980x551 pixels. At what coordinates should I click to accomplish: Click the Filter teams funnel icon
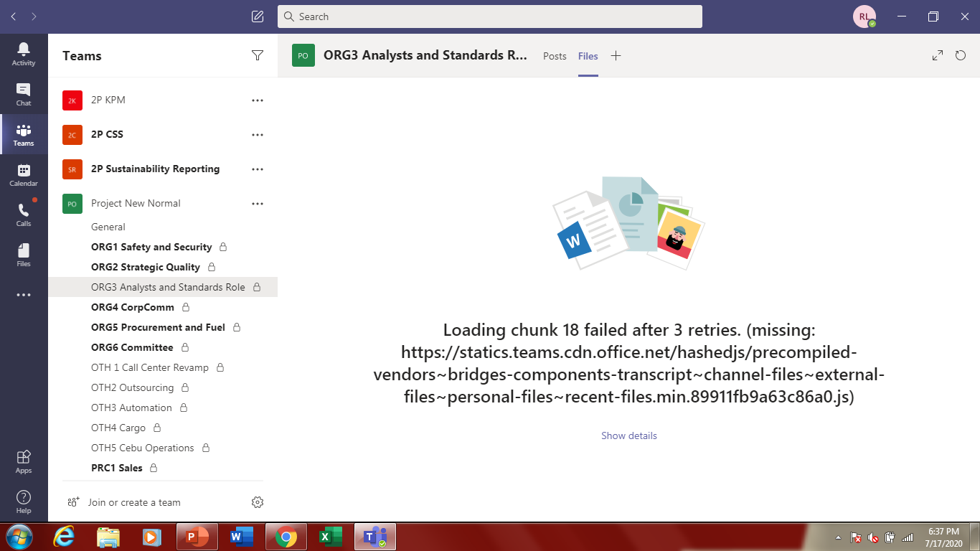[258, 56]
